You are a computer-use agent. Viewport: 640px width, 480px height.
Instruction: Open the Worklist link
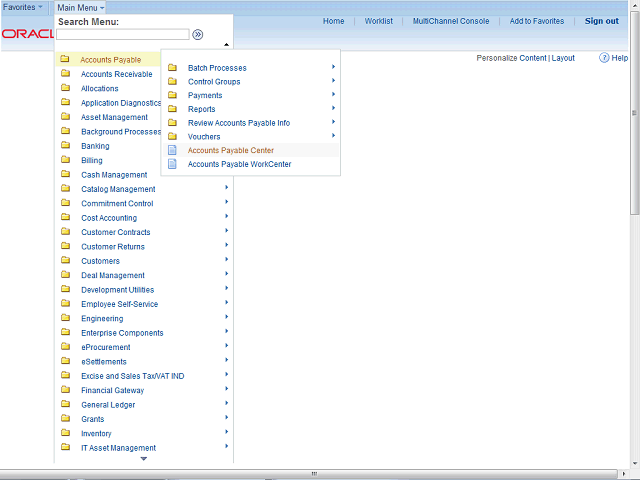click(x=378, y=21)
